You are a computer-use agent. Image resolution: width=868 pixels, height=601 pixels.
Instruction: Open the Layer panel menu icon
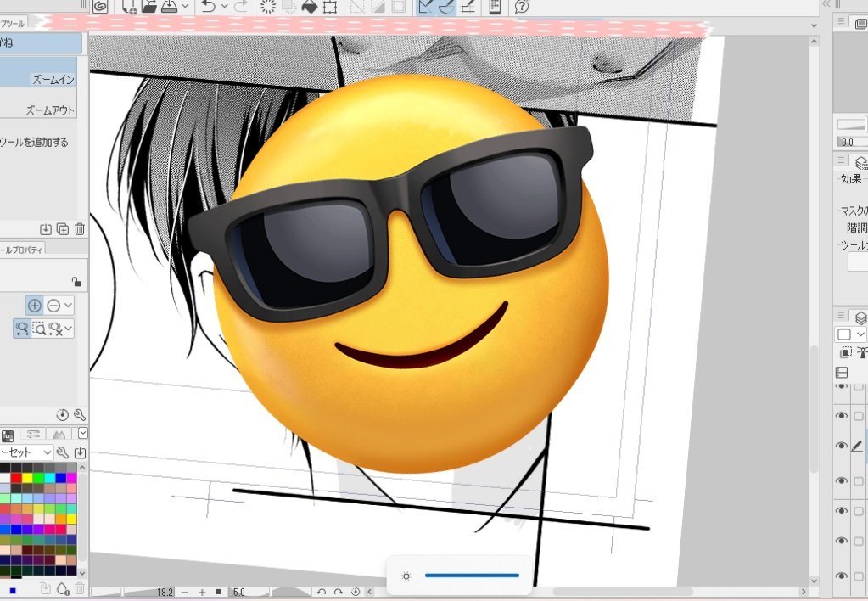(841, 315)
